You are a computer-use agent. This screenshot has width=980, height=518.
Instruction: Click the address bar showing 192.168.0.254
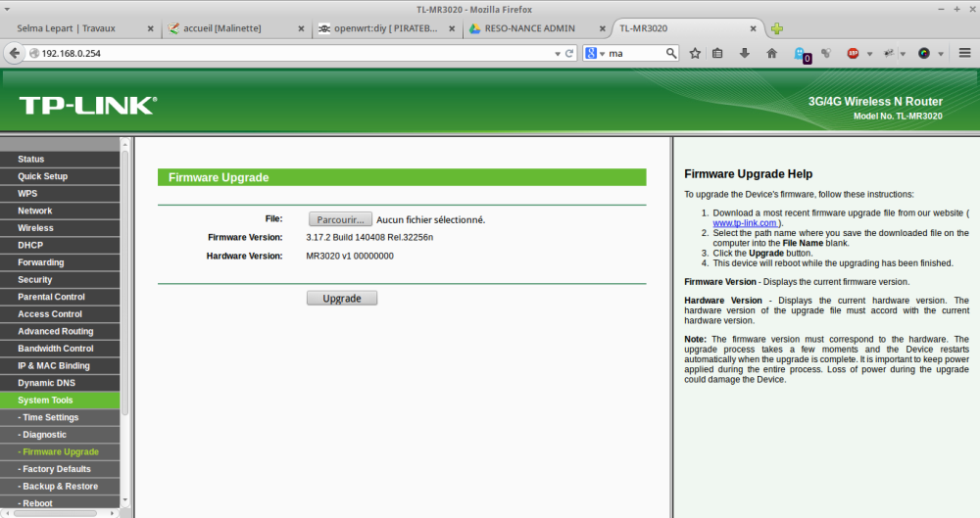point(294,54)
